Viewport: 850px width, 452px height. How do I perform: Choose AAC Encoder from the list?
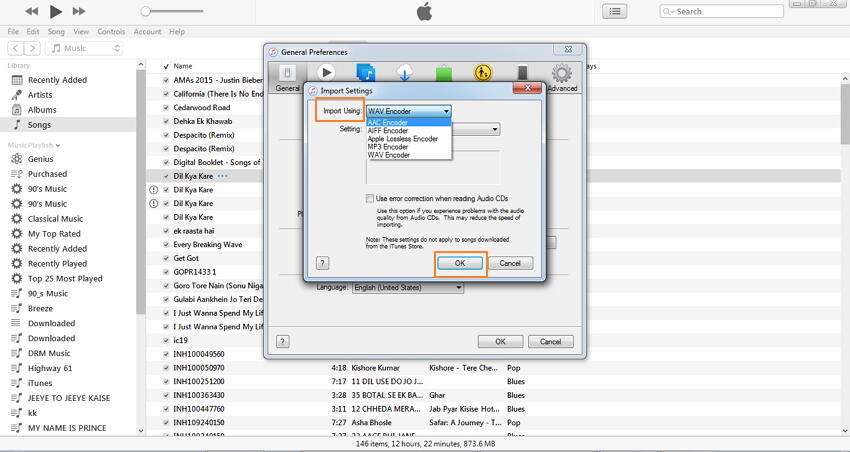tap(409, 122)
